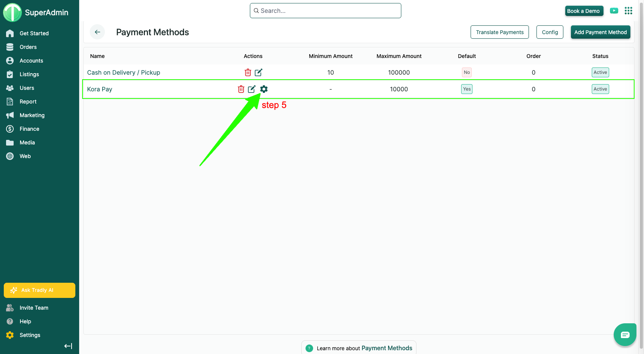This screenshot has width=644, height=354.
Task: Go to Finance section in sidebar
Action: pos(29,129)
